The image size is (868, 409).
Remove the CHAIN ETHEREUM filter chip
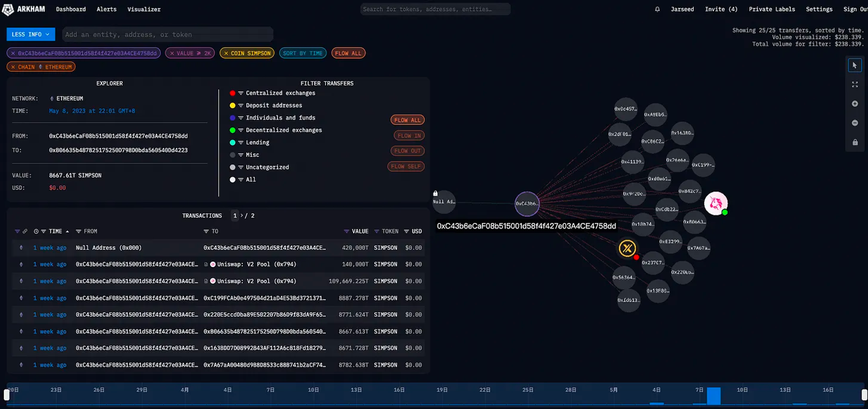(x=13, y=67)
